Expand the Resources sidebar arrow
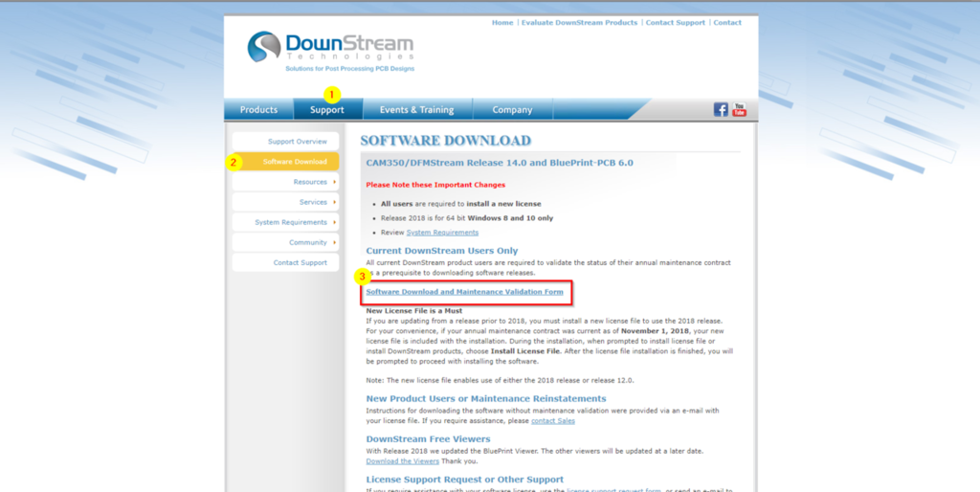Image resolution: width=980 pixels, height=492 pixels. tap(335, 182)
